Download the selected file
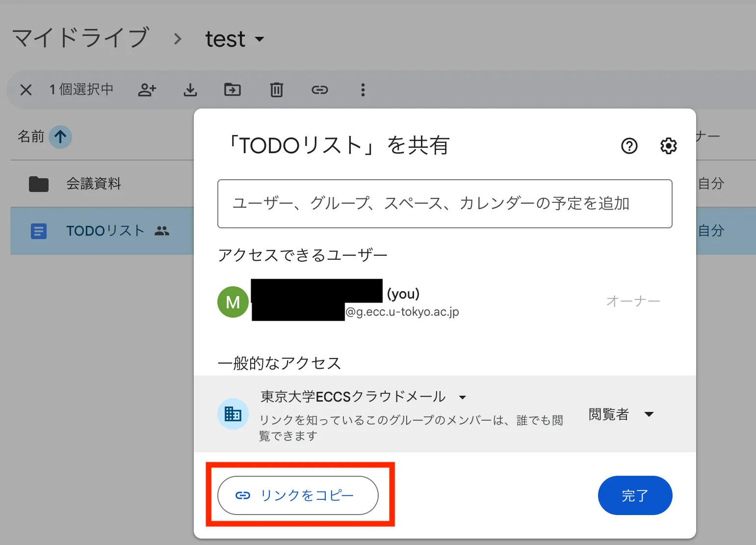 coord(190,90)
